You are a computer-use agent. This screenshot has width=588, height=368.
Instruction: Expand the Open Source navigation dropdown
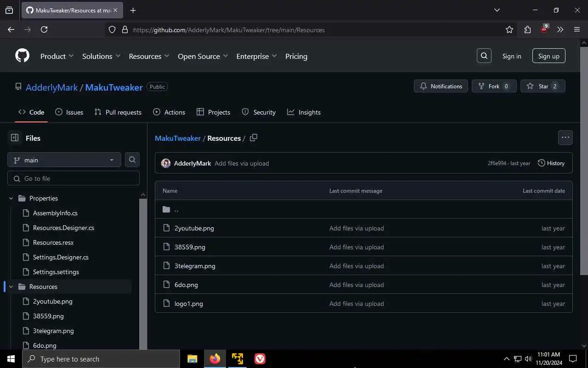tap(203, 56)
